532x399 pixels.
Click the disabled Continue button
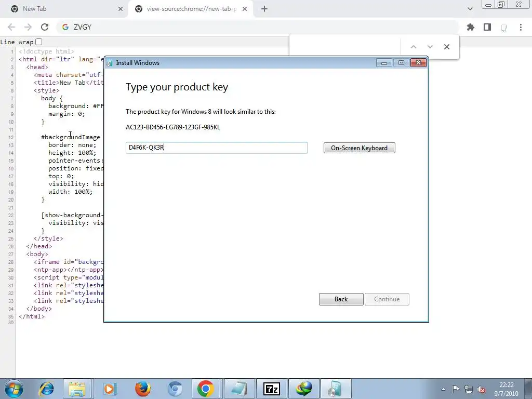click(x=387, y=299)
